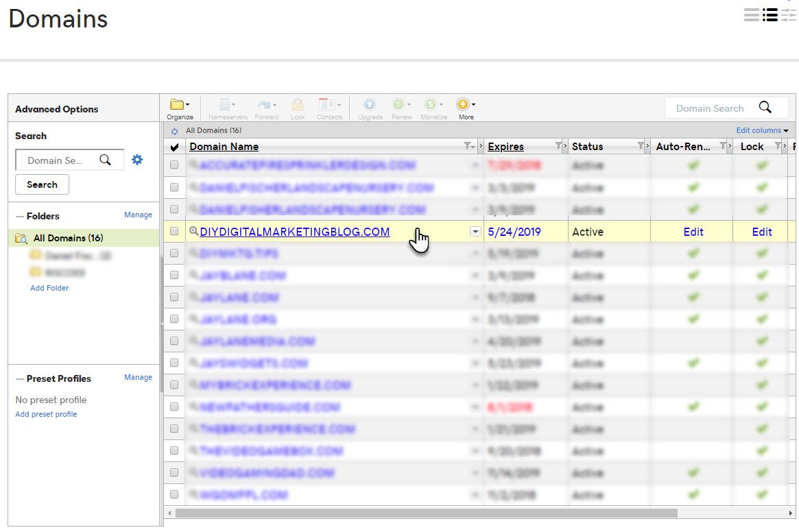Click the magnifier icon beside DIYDIGITALMARKETINGBLOG.COM

click(x=193, y=231)
